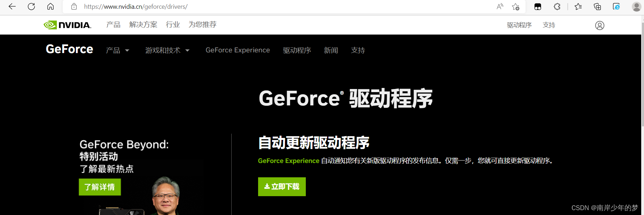Click the IE mode Edge icon

616,7
